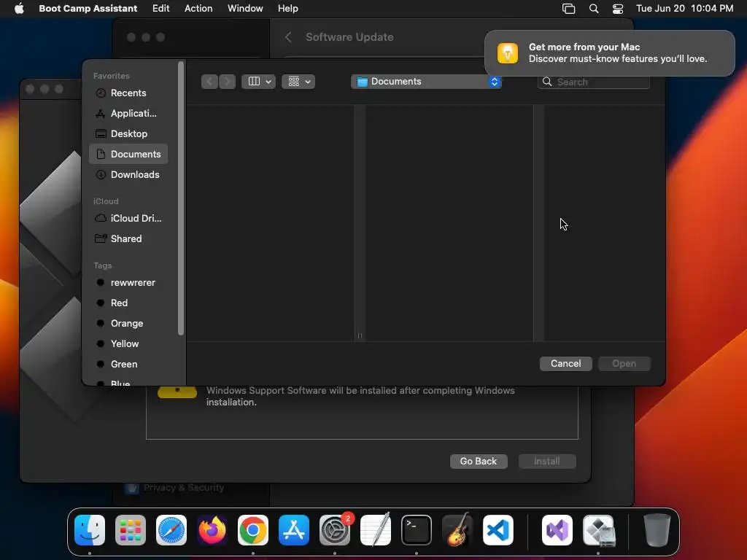Viewport: 747px width, 560px height.
Task: Select the Yellow tag
Action: click(128, 344)
